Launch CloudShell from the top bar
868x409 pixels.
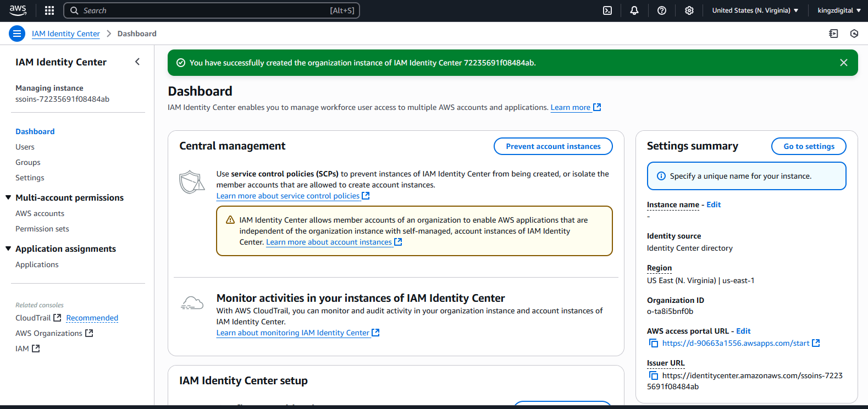607,10
